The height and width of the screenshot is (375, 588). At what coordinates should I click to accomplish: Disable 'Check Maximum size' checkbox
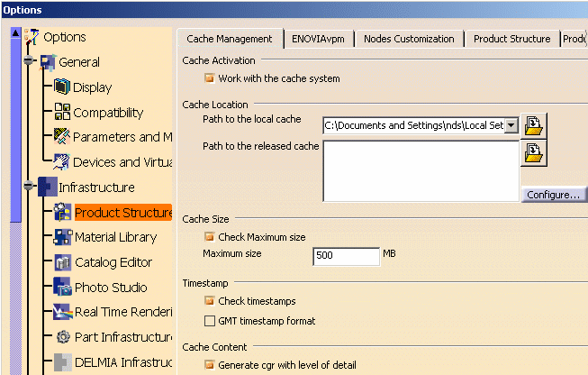(210, 237)
